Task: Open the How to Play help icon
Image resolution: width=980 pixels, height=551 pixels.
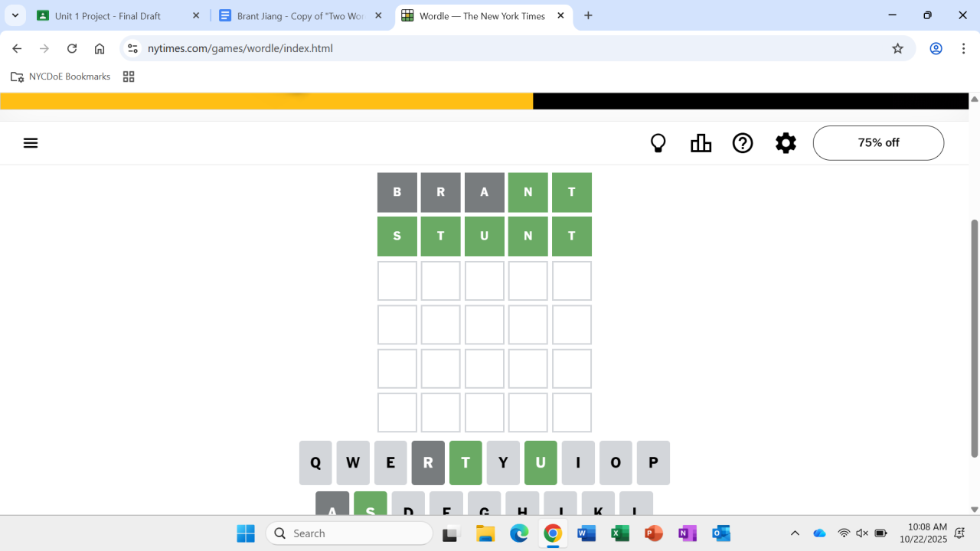Action: pos(743,143)
